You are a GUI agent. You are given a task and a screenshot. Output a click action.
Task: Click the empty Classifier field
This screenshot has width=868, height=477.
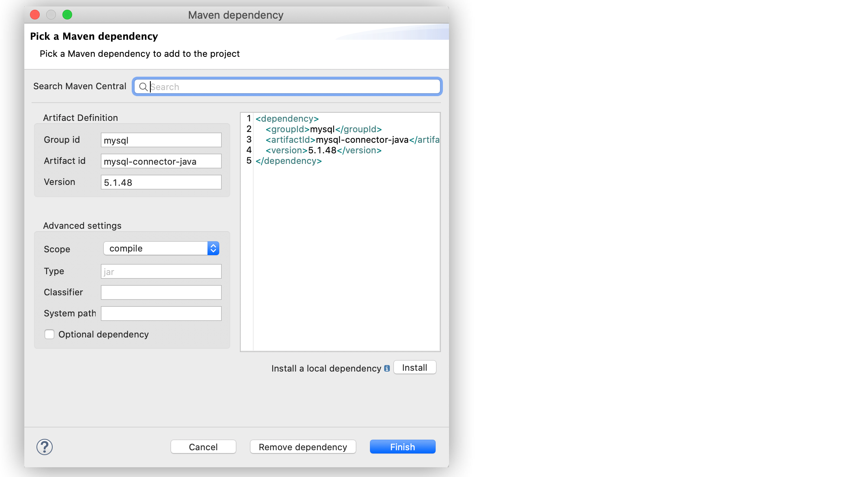coord(161,292)
